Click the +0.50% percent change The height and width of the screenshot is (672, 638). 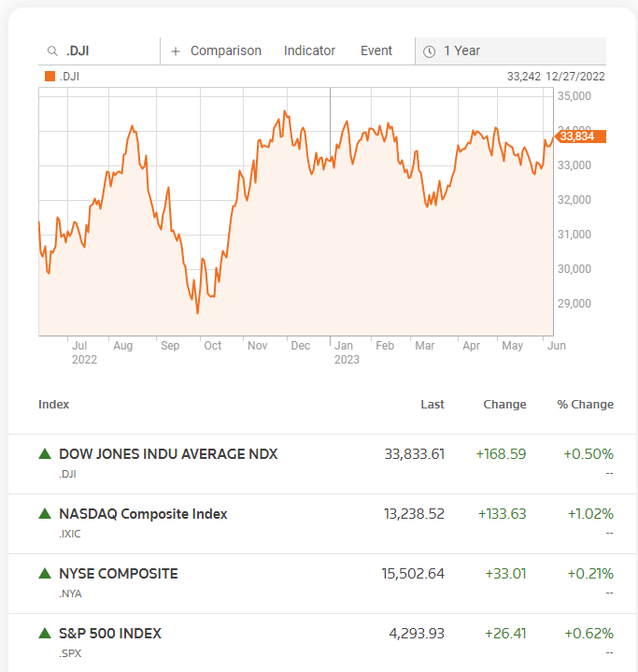[588, 454]
